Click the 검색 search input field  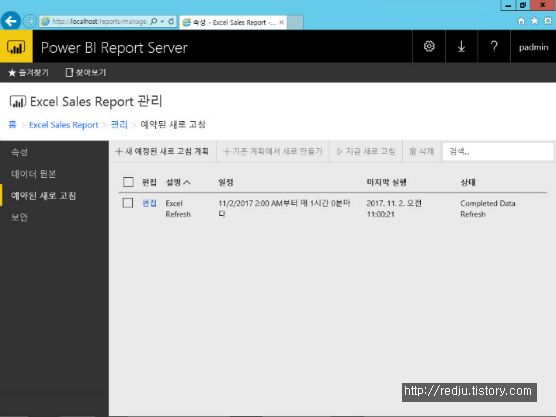click(497, 152)
